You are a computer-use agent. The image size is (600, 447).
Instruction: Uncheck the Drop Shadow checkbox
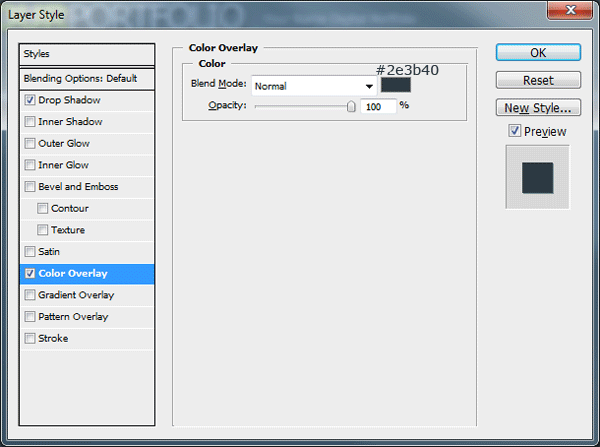click(x=30, y=100)
